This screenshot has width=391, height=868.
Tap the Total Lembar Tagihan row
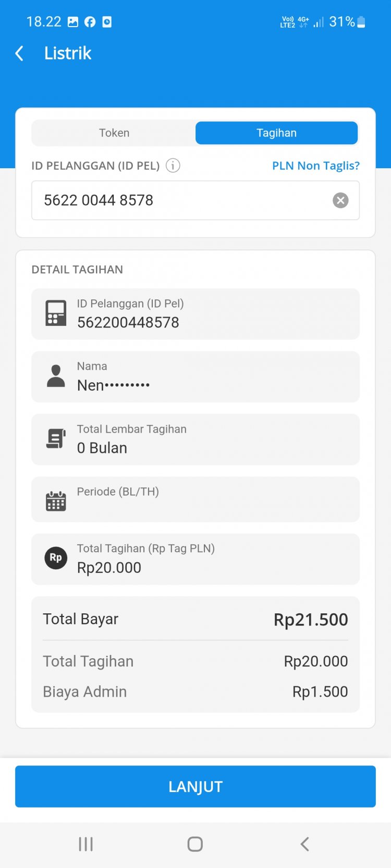(195, 439)
